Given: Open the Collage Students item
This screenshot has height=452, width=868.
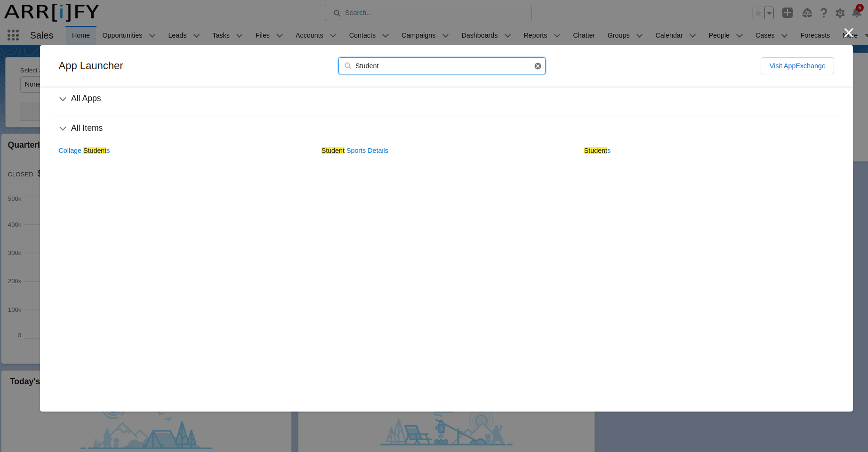Looking at the screenshot, I should (x=84, y=151).
